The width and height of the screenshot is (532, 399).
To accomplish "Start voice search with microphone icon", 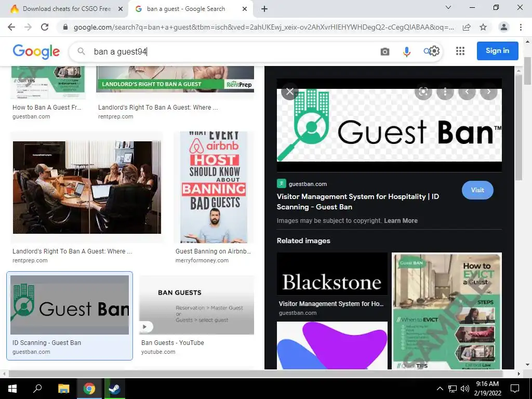I will pos(406,51).
